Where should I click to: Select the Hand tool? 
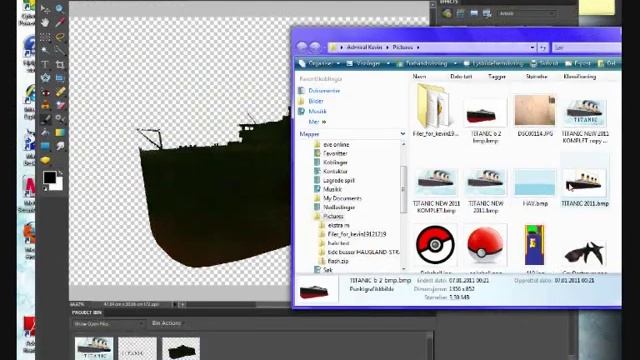point(45,22)
